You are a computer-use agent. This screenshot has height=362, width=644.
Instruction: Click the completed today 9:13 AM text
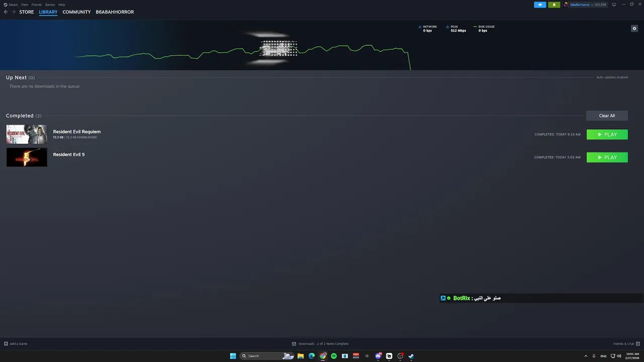tap(557, 135)
